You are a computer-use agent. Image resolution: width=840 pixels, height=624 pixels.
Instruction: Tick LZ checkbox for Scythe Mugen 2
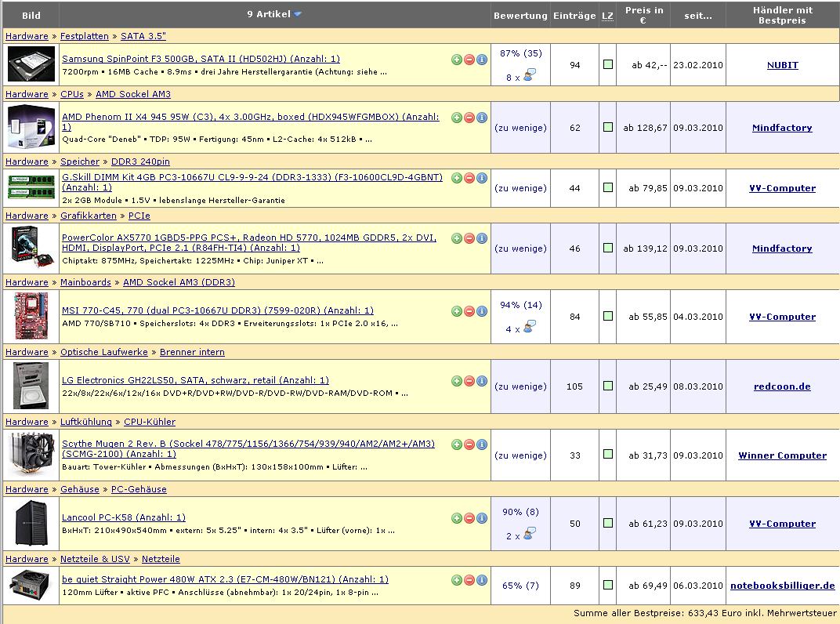[608, 454]
